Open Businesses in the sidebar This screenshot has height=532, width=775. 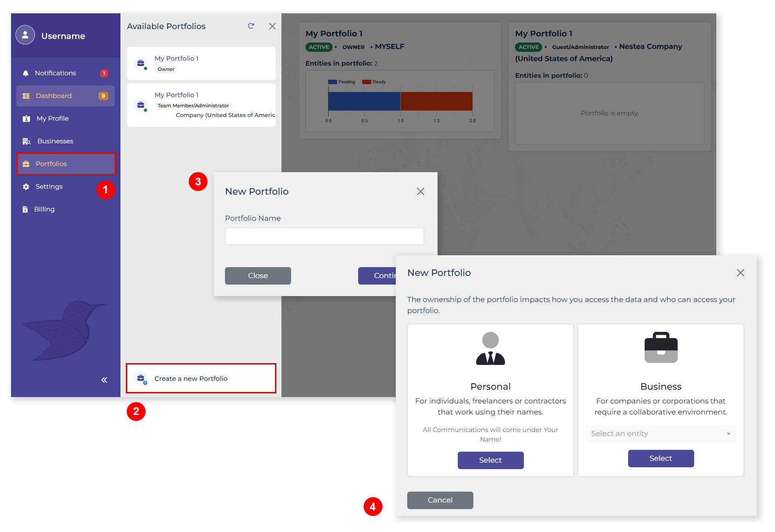click(65, 141)
